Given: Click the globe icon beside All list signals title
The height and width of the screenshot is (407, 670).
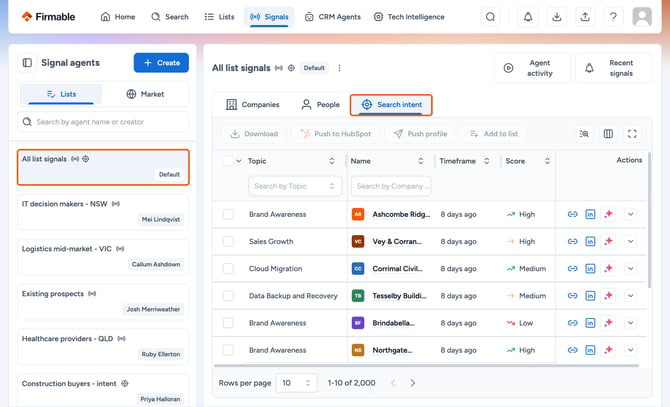Looking at the screenshot, I should [291, 68].
